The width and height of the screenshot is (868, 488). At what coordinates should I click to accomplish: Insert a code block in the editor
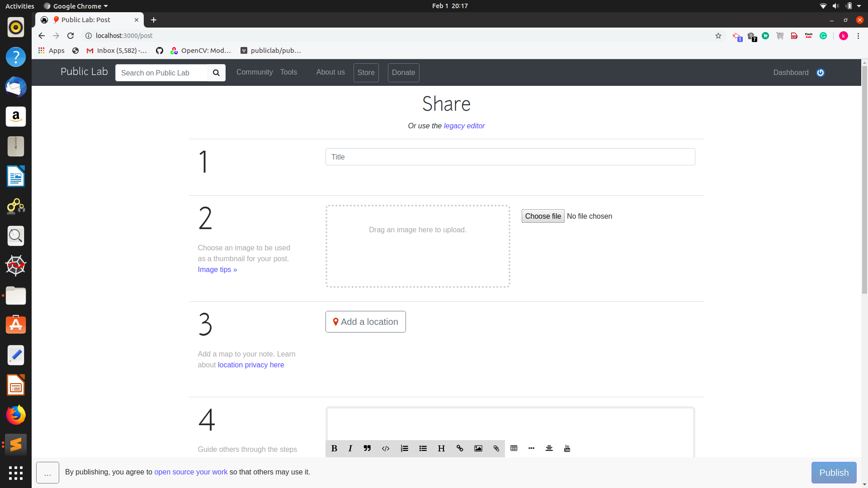pyautogui.click(x=386, y=448)
